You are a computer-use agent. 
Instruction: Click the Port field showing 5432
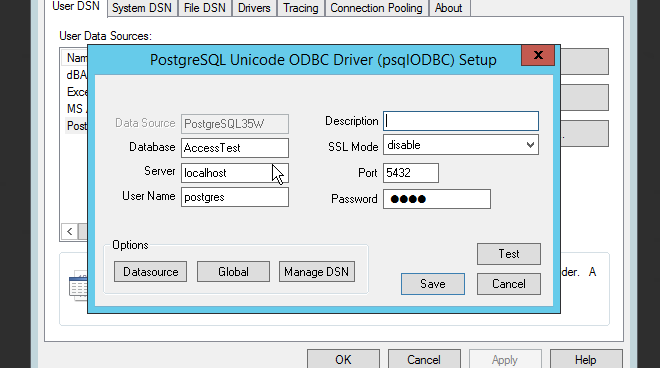[411, 173]
